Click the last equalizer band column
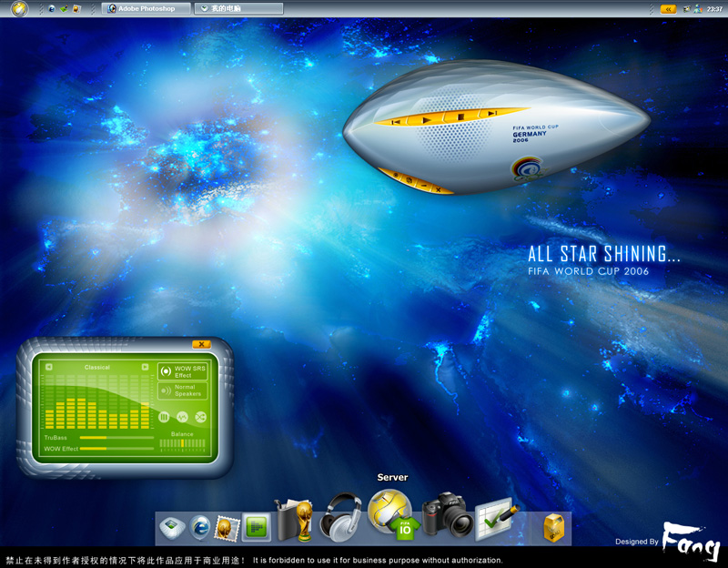This screenshot has width=728, height=568. click(x=145, y=402)
